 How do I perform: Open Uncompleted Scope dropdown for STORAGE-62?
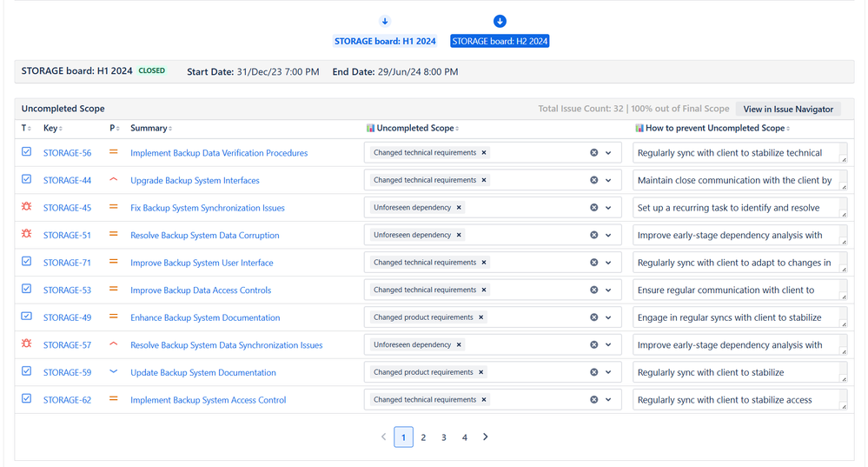608,399
